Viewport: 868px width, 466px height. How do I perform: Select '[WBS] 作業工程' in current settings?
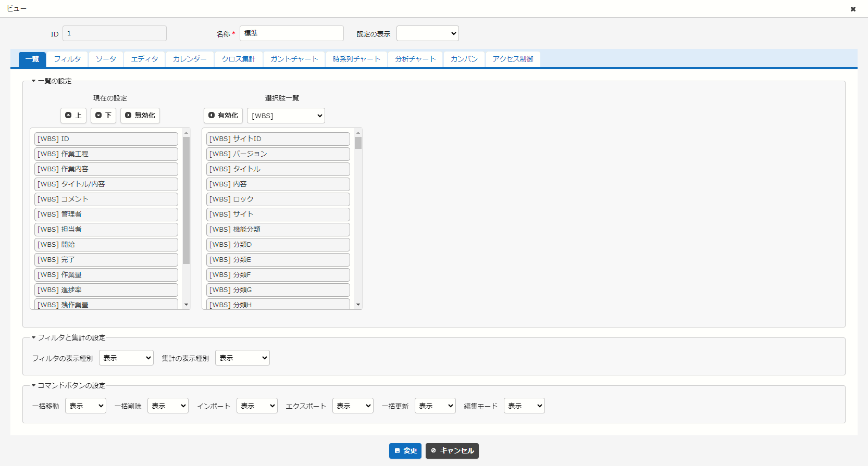tap(106, 154)
